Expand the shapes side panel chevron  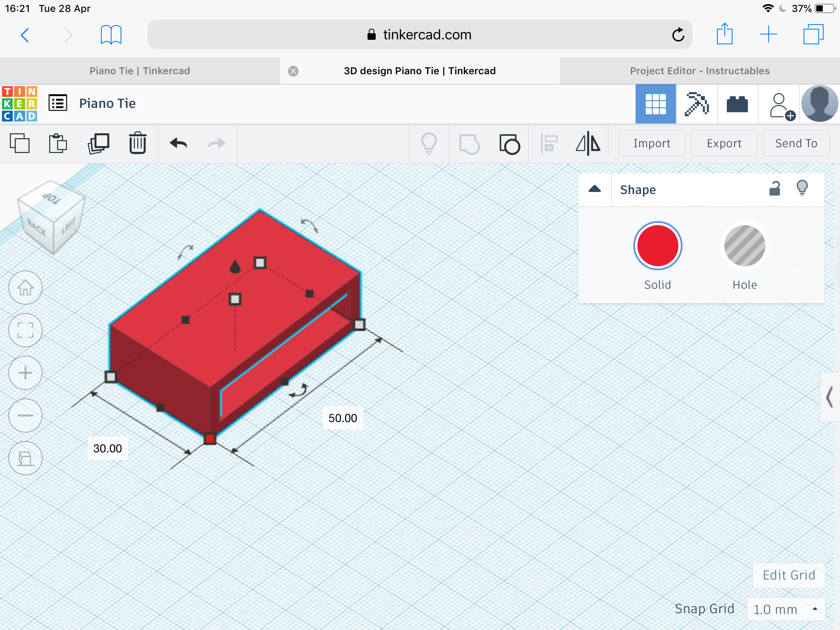pos(829,397)
